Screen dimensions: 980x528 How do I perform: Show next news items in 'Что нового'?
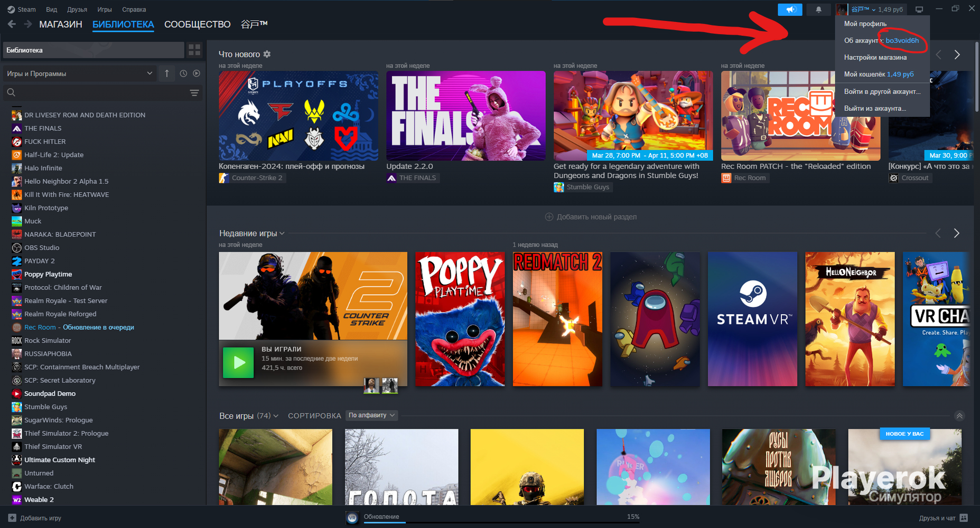click(x=957, y=55)
